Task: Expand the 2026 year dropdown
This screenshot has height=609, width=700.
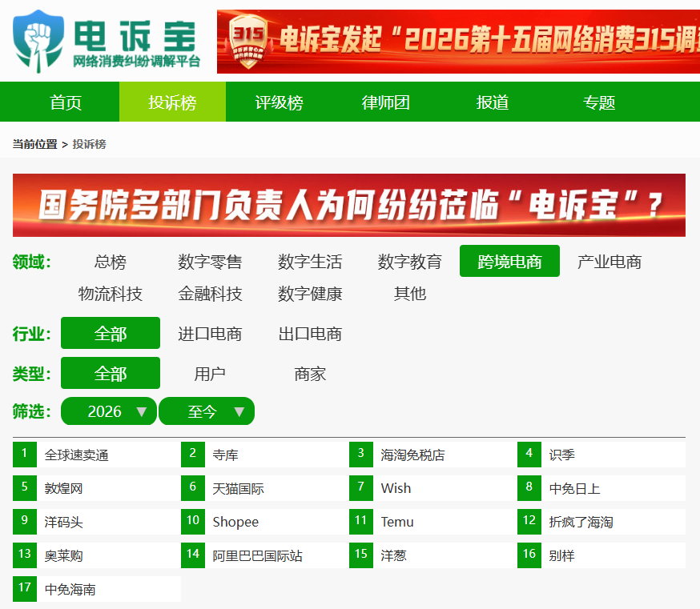Action: (109, 411)
